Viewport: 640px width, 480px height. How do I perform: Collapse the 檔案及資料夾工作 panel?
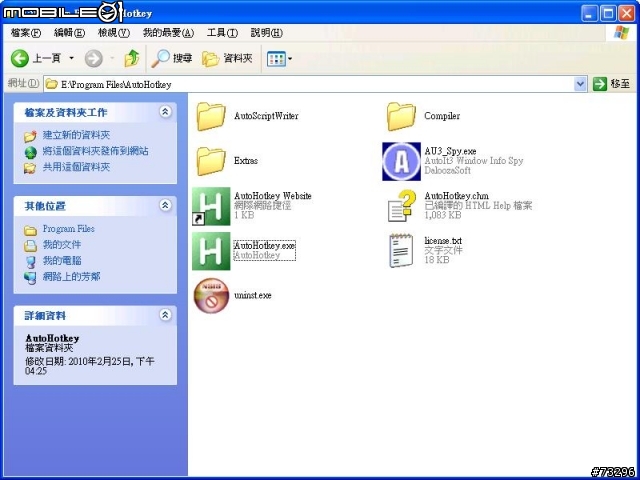[x=165, y=112]
